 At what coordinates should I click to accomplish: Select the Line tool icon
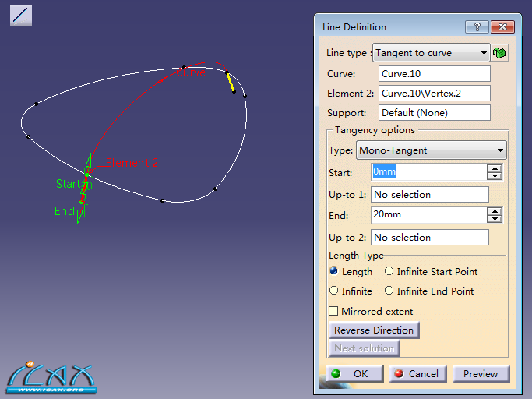pyautogui.click(x=21, y=16)
